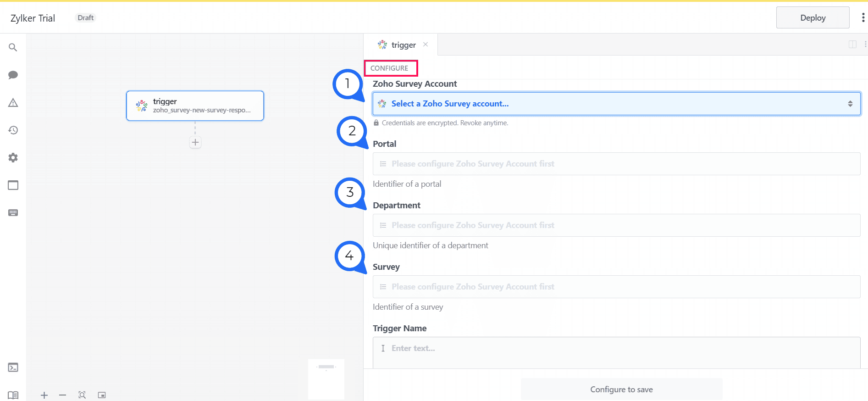Click the 'Trigger Name' field label
This screenshot has height=401, width=868.
click(400, 328)
